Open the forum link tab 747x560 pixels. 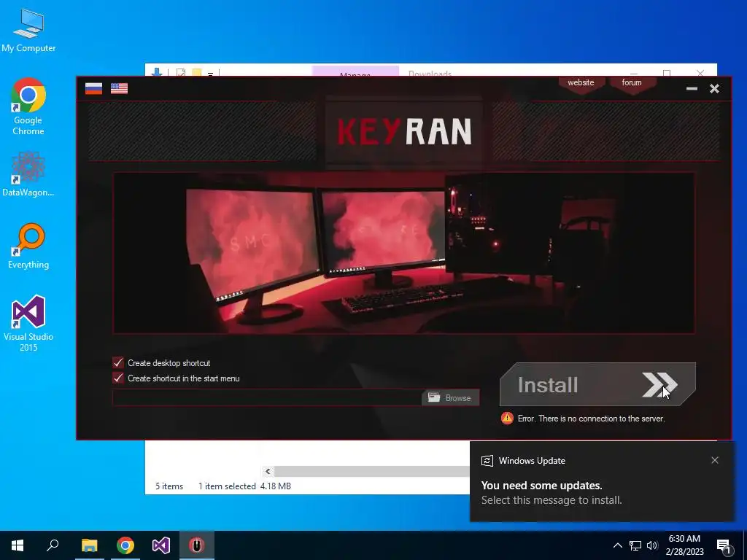point(632,83)
